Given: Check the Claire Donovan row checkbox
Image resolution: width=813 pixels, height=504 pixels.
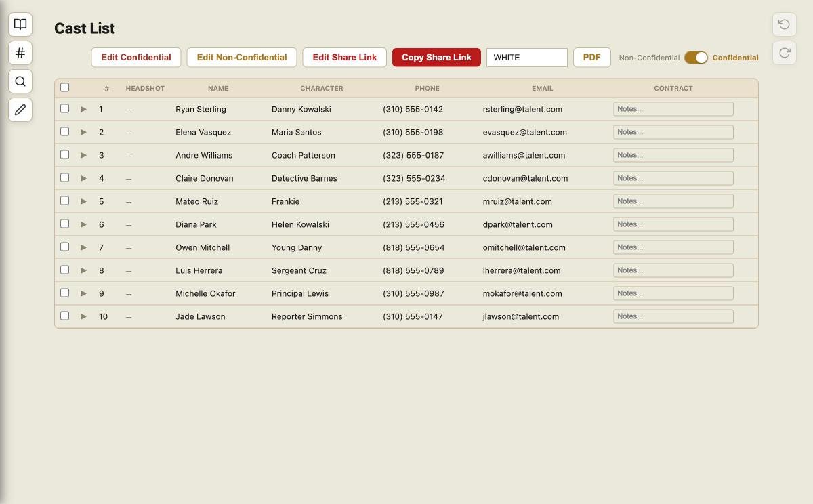Looking at the screenshot, I should coord(65,177).
